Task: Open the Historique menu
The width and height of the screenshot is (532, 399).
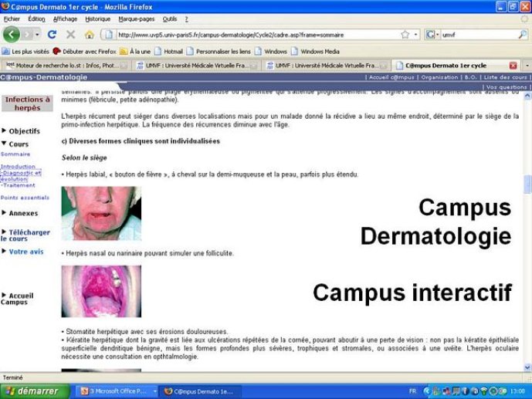Action: 98,19
